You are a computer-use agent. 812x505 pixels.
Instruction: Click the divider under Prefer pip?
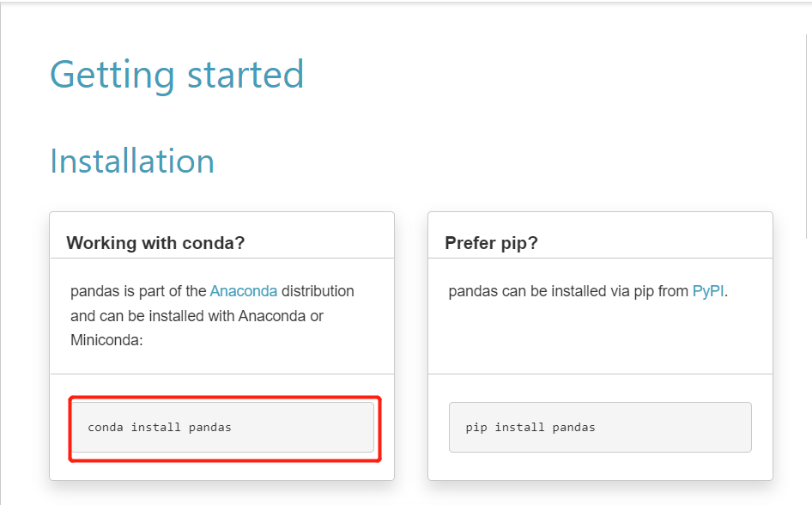(599, 258)
